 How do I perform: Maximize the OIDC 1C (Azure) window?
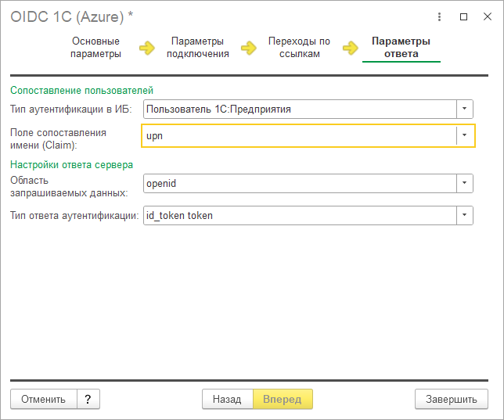[463, 16]
